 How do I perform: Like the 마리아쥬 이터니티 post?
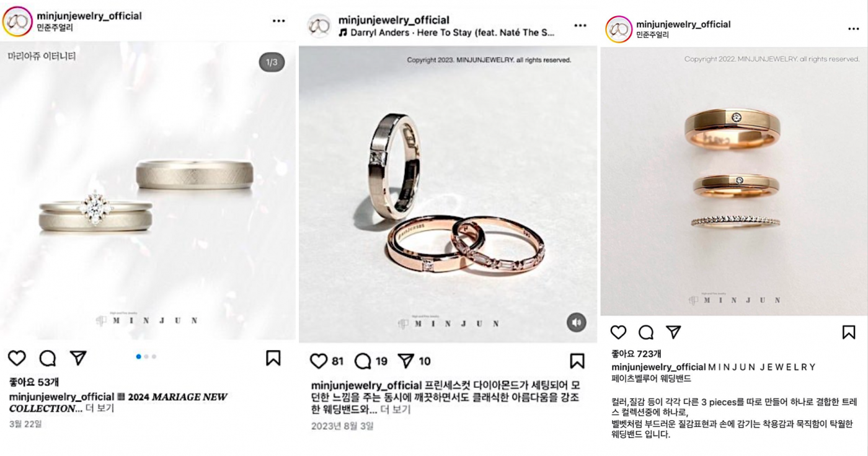coord(17,358)
